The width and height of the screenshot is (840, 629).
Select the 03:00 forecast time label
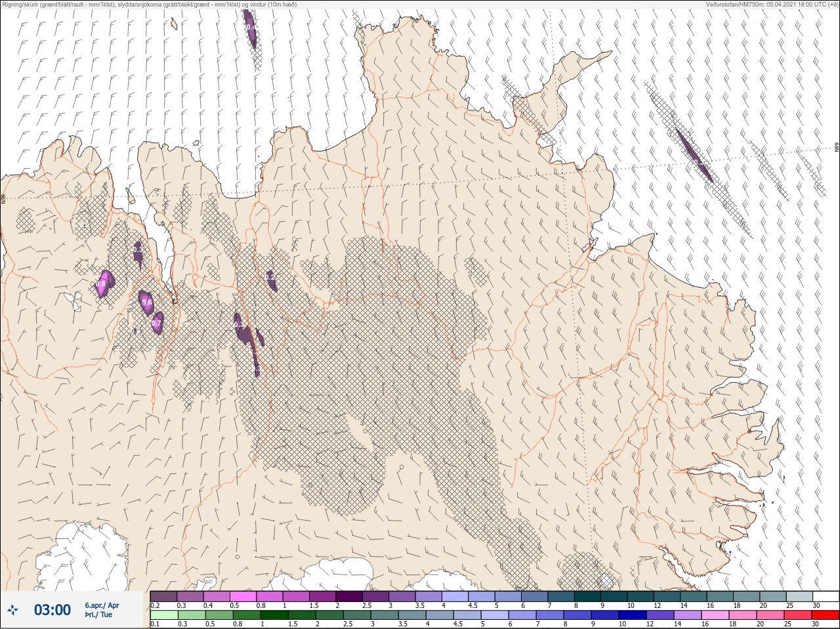(52, 611)
